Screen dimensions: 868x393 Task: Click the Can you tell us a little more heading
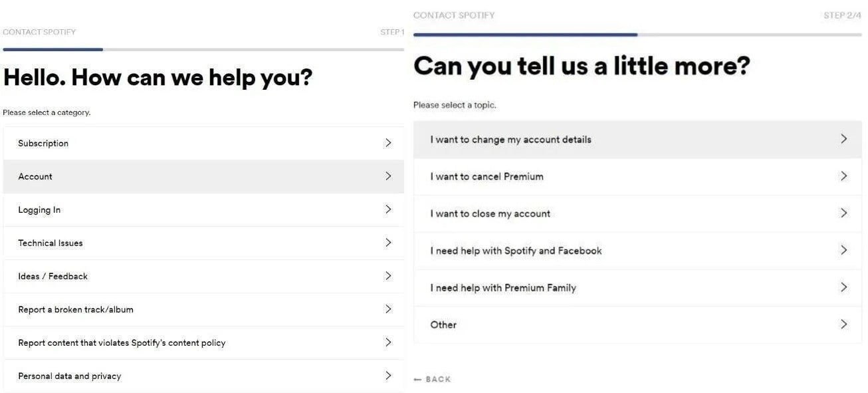pyautogui.click(x=582, y=66)
